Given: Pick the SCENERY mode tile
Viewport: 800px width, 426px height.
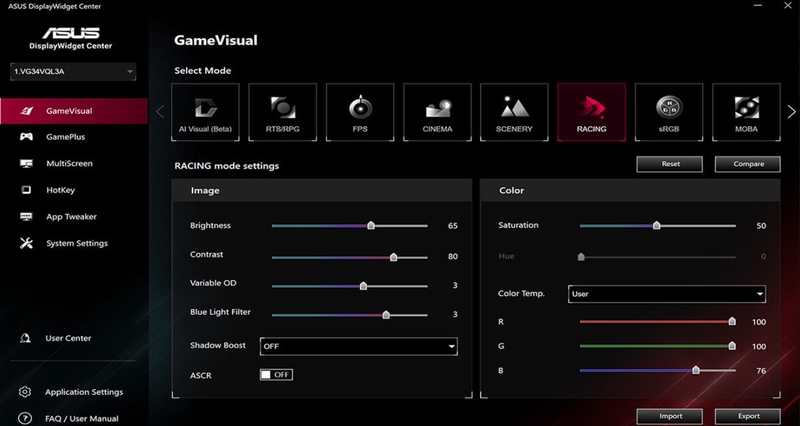Looking at the screenshot, I should [x=514, y=112].
